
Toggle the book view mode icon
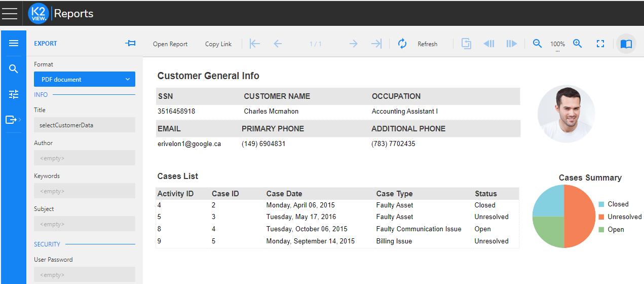[x=626, y=44]
